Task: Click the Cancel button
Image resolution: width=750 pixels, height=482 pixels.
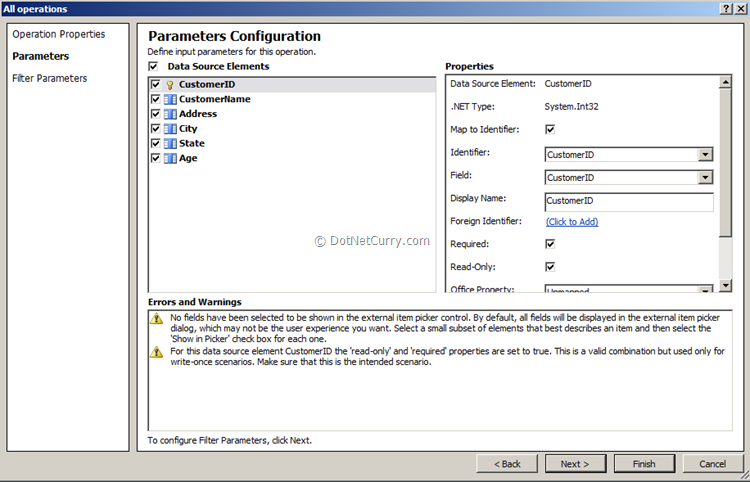Action: coord(713,464)
